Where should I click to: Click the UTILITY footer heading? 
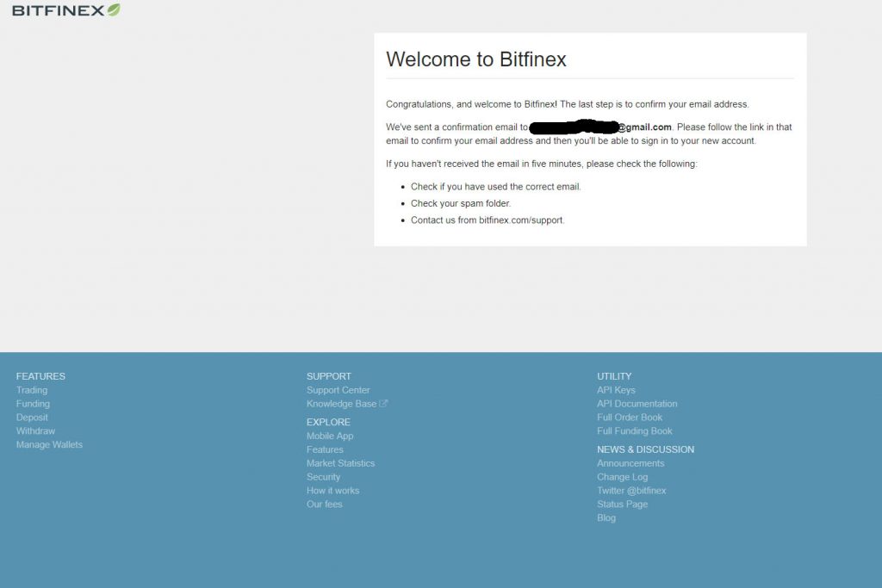pos(613,376)
